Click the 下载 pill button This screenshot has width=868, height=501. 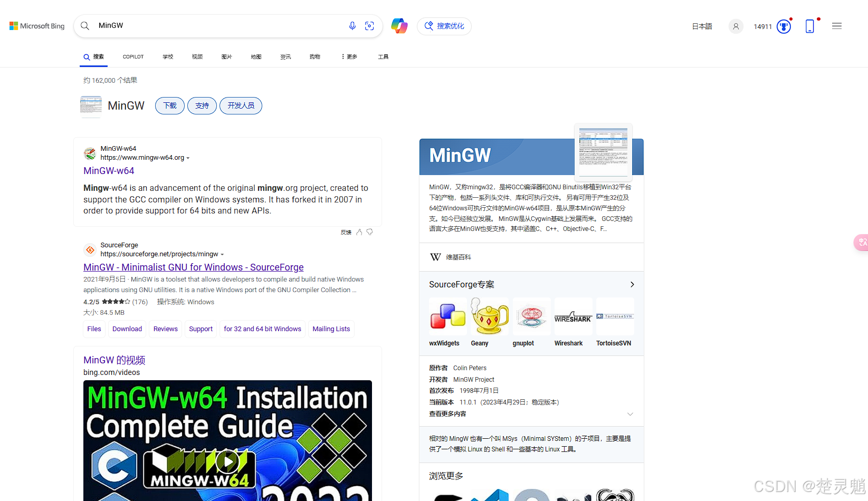tap(170, 105)
